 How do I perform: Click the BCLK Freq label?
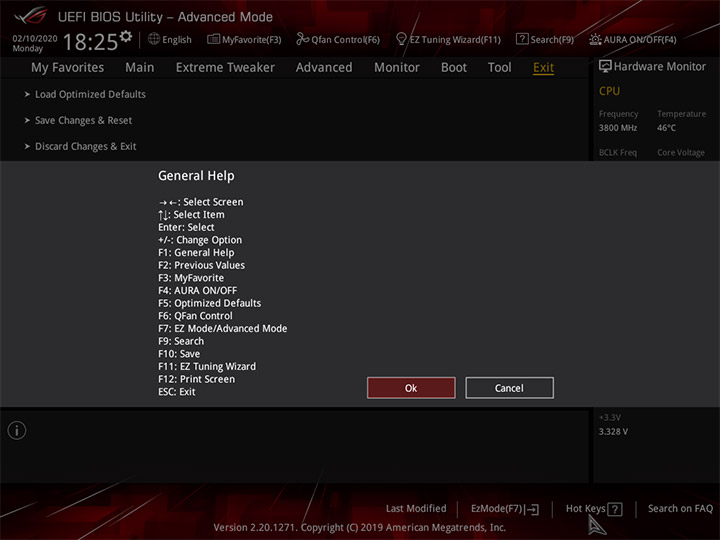(618, 152)
